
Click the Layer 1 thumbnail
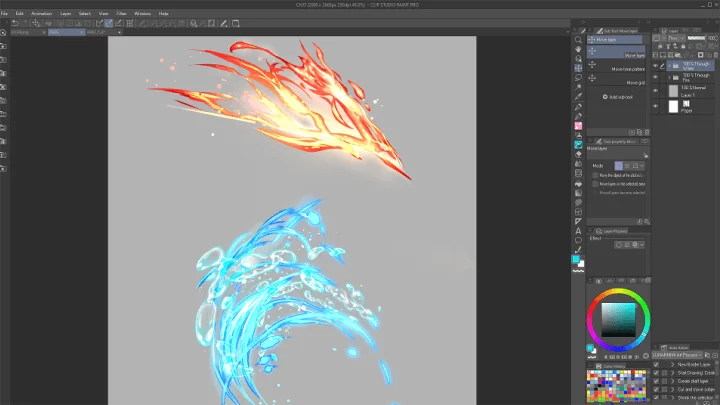(673, 91)
